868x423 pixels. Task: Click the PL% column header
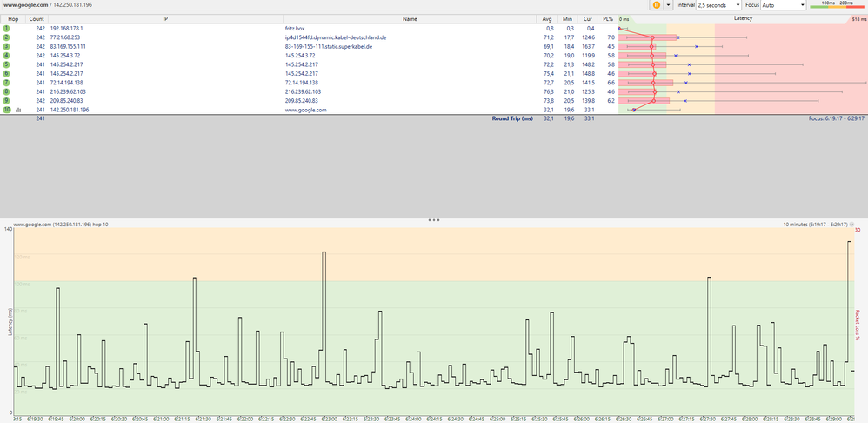pyautogui.click(x=607, y=19)
